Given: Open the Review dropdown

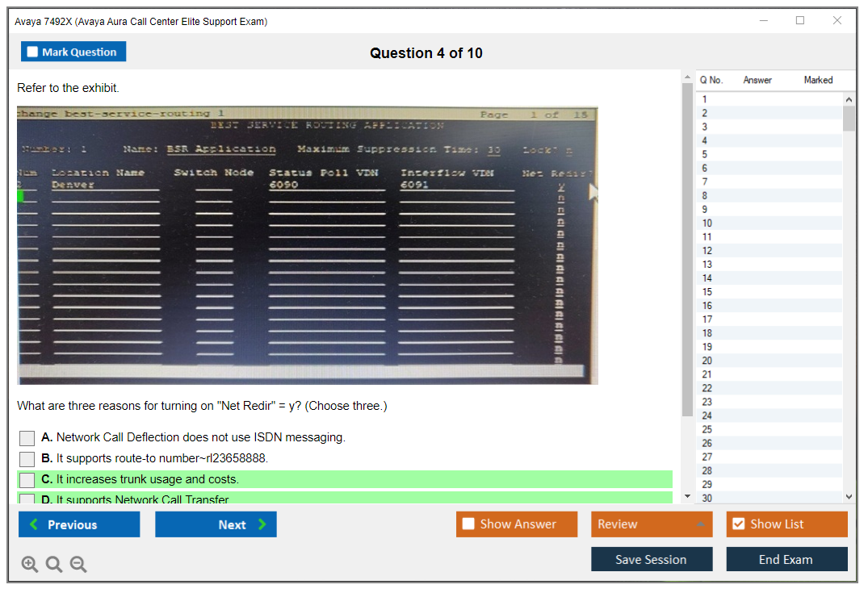Looking at the screenshot, I should click(652, 524).
